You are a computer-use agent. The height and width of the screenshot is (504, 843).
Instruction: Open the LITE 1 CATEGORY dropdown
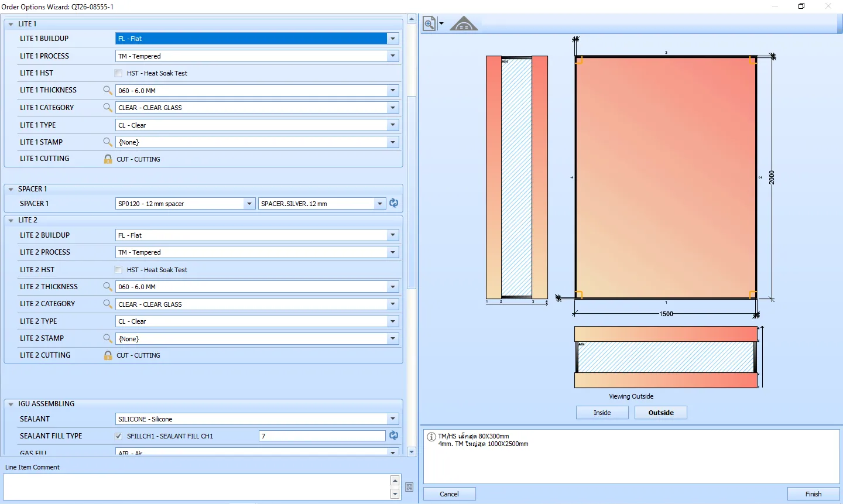point(393,108)
